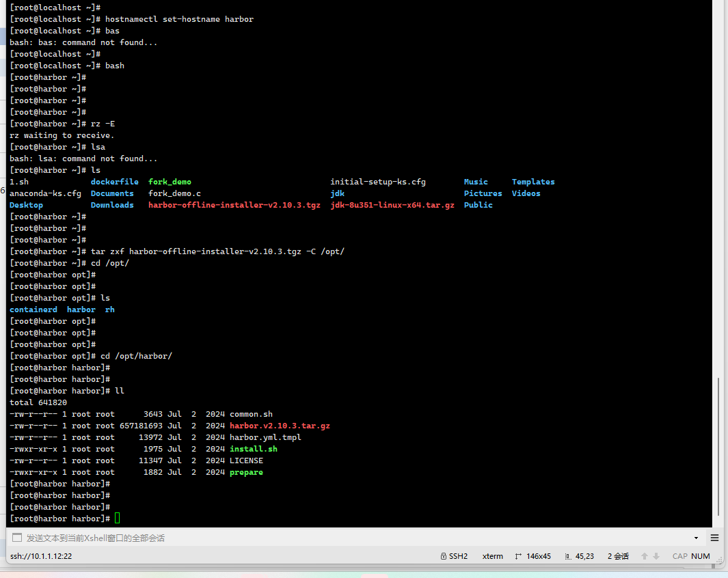Screen dimensions: 728x578
Task: Click anaconda-ks.cfg file name
Action: 45,193
